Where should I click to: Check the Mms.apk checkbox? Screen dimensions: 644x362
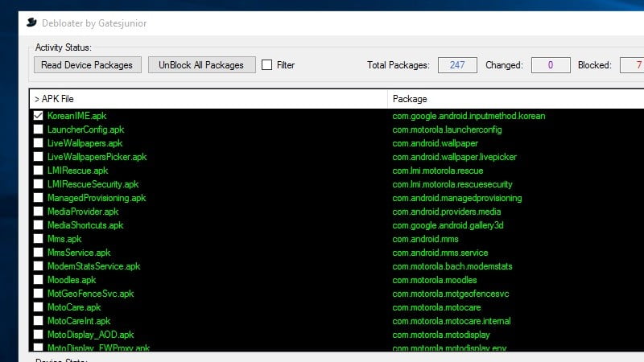tap(38, 239)
